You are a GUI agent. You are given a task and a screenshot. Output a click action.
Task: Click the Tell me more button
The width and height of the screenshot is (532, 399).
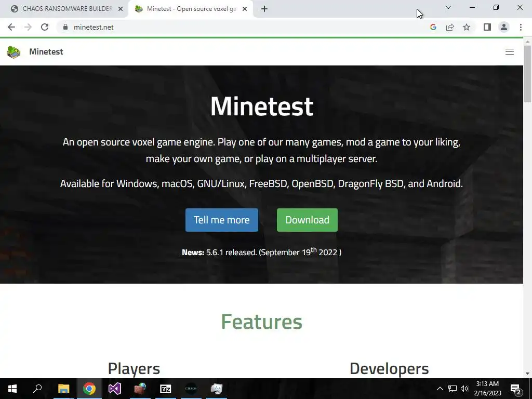click(x=221, y=220)
